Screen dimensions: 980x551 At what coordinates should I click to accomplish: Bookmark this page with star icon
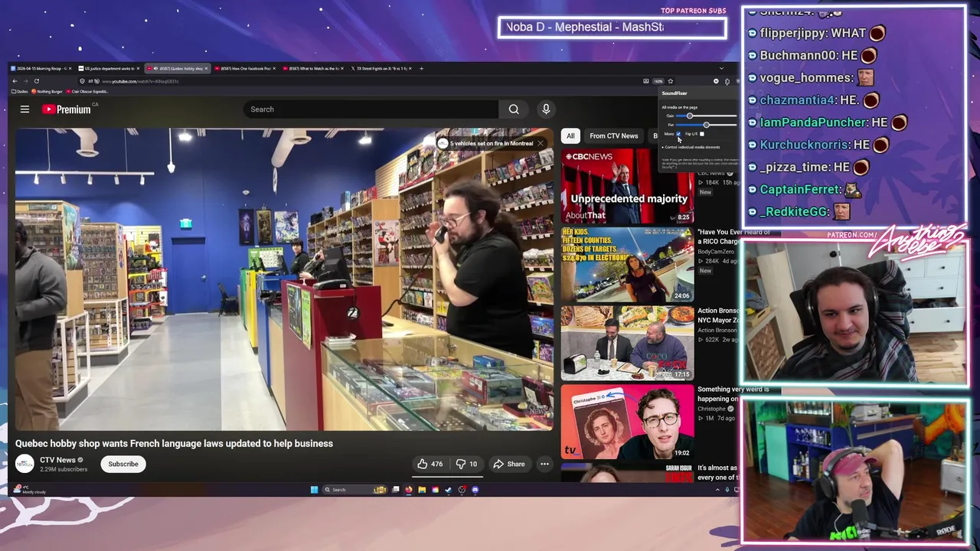671,81
